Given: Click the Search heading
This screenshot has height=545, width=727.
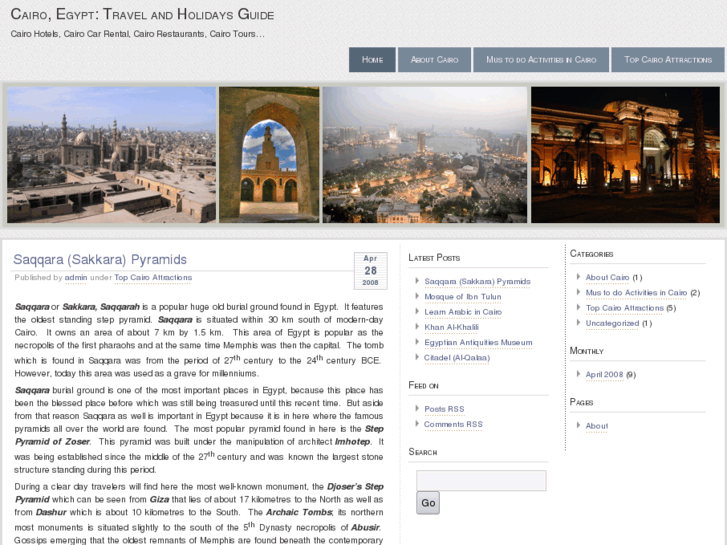Looking at the screenshot, I should click(423, 452).
